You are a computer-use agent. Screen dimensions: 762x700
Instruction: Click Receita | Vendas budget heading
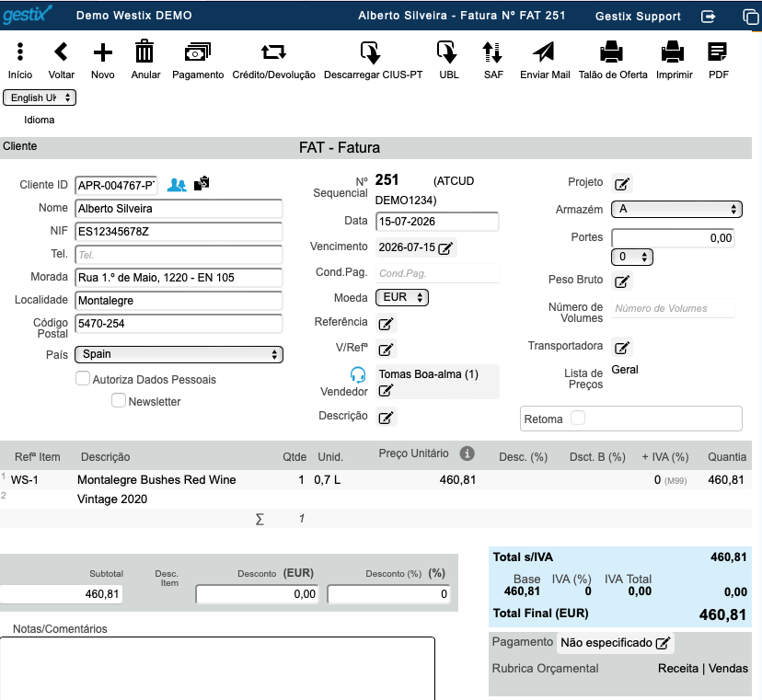coord(703,669)
